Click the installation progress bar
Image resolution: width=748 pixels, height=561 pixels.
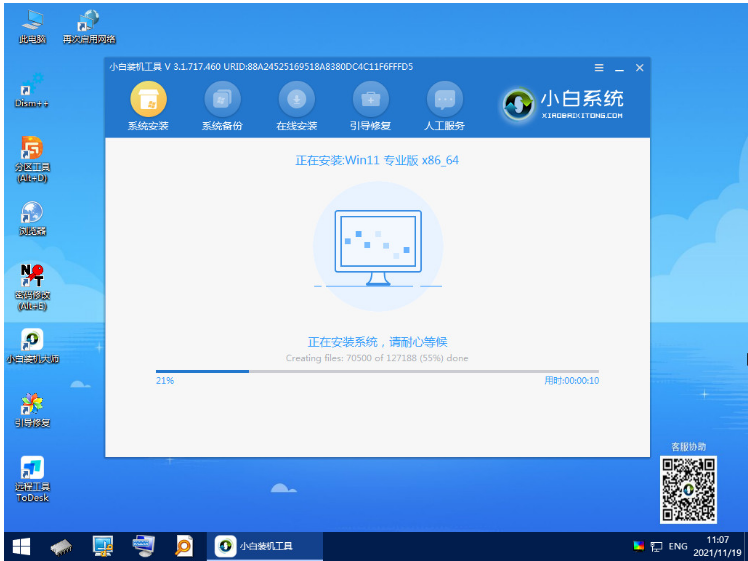point(377,371)
